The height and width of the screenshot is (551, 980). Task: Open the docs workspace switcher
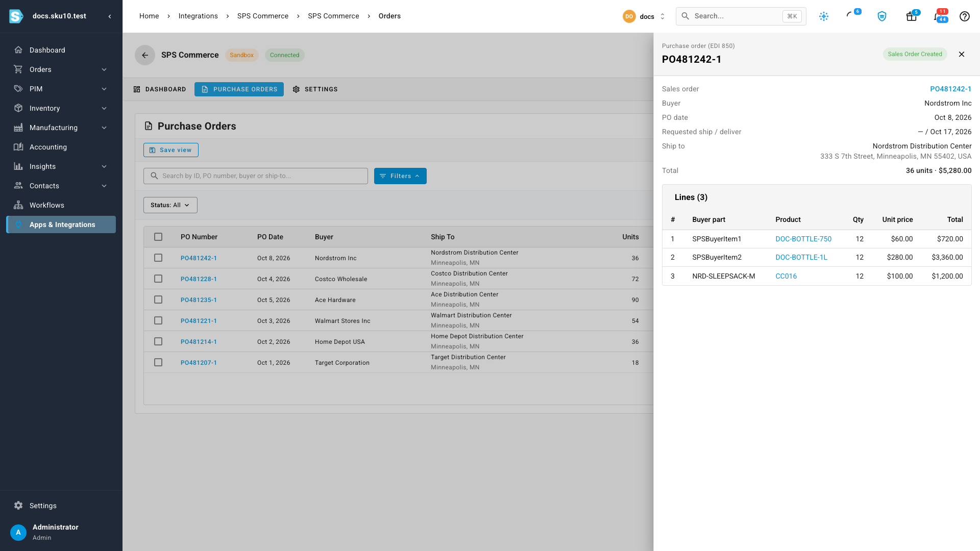click(x=644, y=16)
